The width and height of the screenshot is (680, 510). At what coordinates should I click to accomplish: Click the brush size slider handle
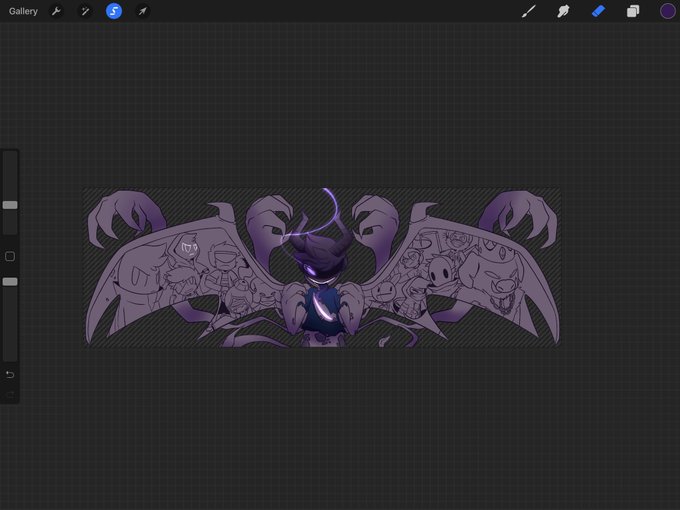click(10, 205)
